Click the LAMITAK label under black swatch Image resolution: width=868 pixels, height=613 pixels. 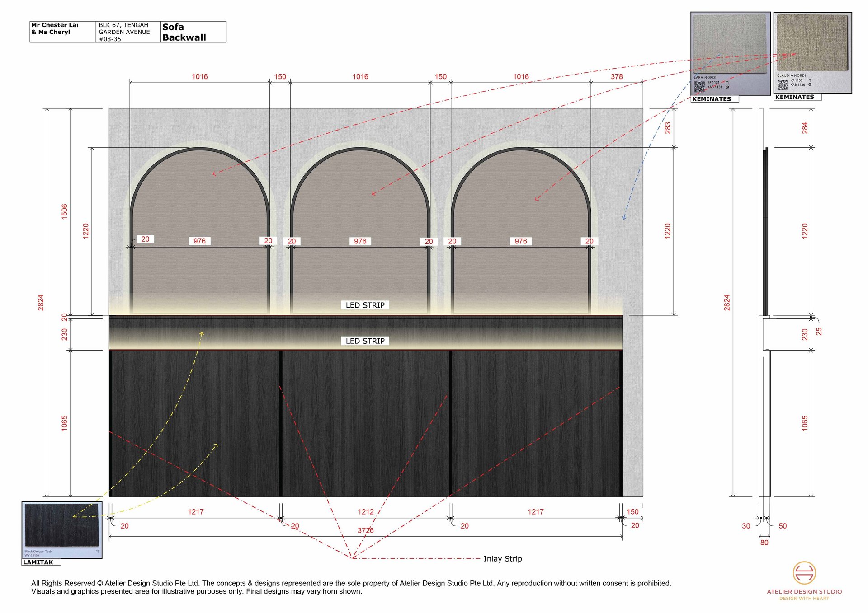(x=38, y=562)
